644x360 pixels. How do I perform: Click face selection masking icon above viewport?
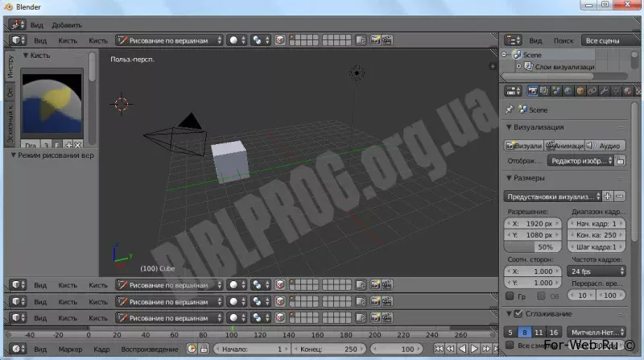click(x=279, y=40)
